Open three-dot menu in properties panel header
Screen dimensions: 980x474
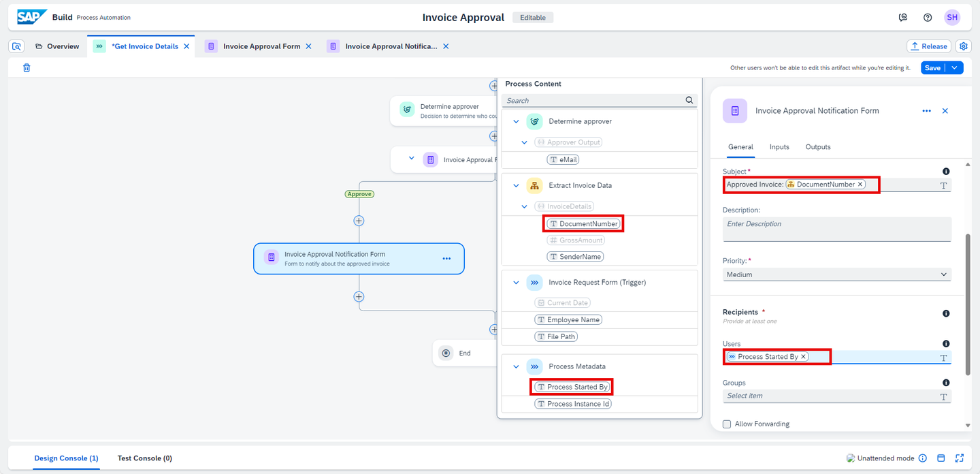point(926,111)
